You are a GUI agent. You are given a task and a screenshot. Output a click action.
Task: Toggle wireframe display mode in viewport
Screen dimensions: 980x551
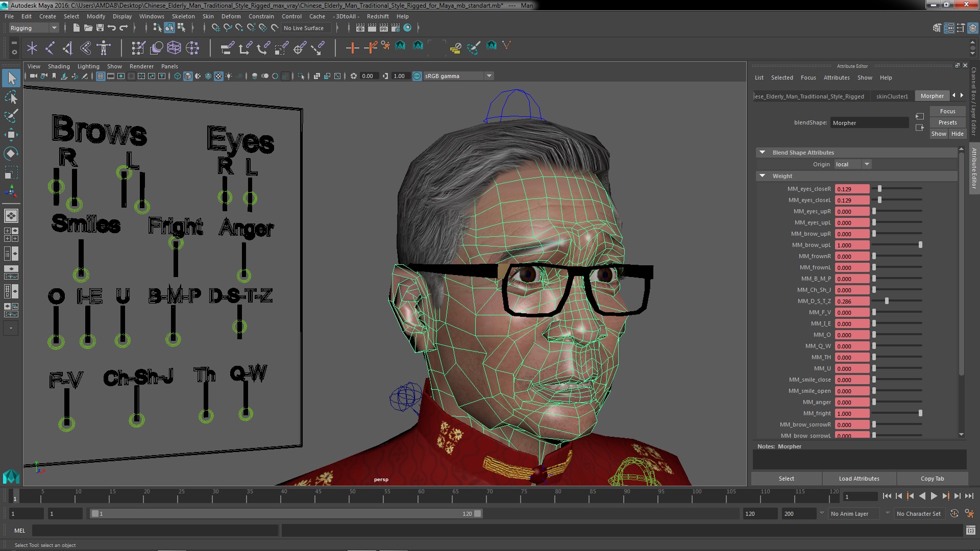[x=178, y=76]
